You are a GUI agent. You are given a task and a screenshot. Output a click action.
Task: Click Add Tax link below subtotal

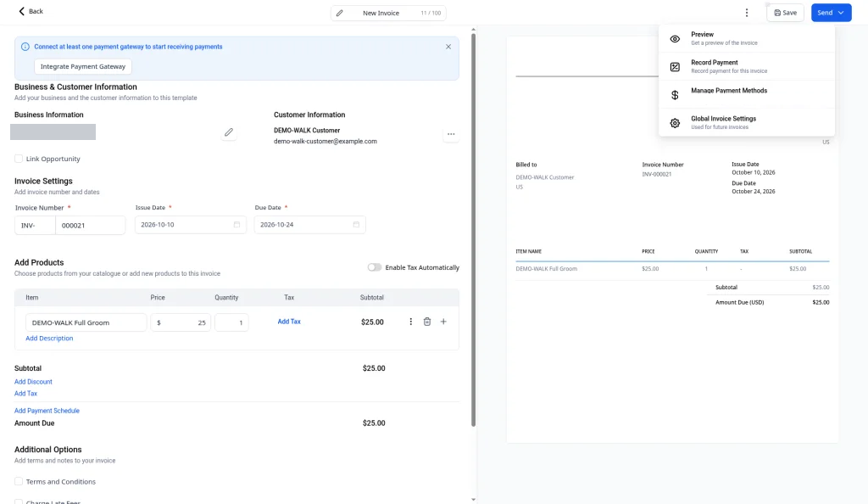[x=25, y=393]
